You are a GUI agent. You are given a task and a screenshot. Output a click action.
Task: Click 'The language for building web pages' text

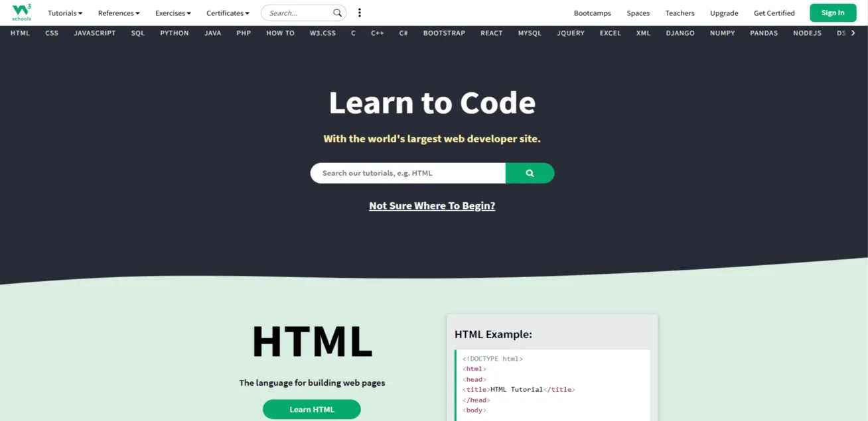pos(312,383)
